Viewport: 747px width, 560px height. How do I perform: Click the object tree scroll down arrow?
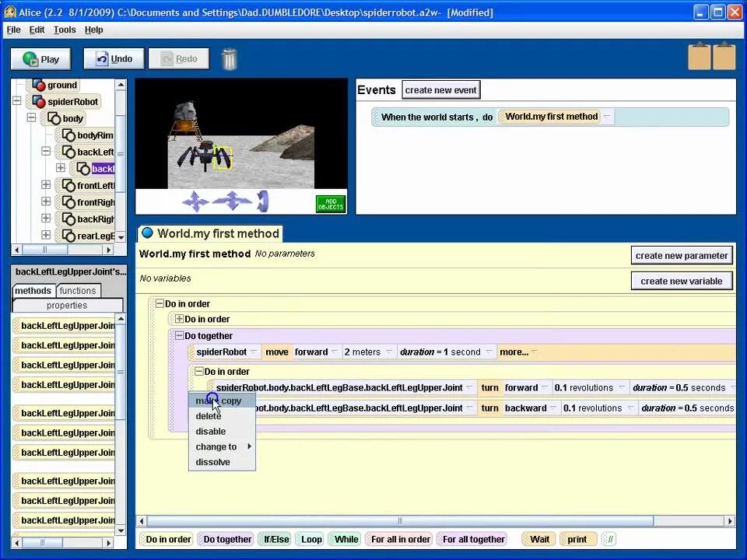pyautogui.click(x=121, y=236)
